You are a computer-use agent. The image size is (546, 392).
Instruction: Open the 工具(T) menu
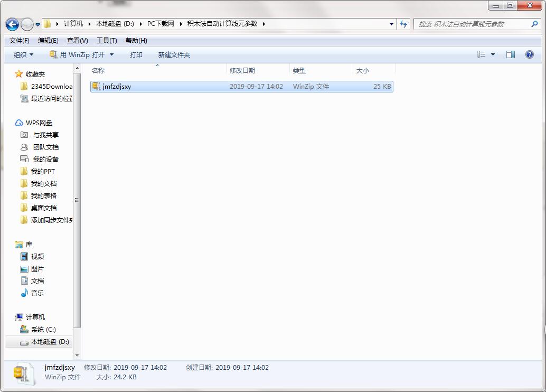[107, 41]
